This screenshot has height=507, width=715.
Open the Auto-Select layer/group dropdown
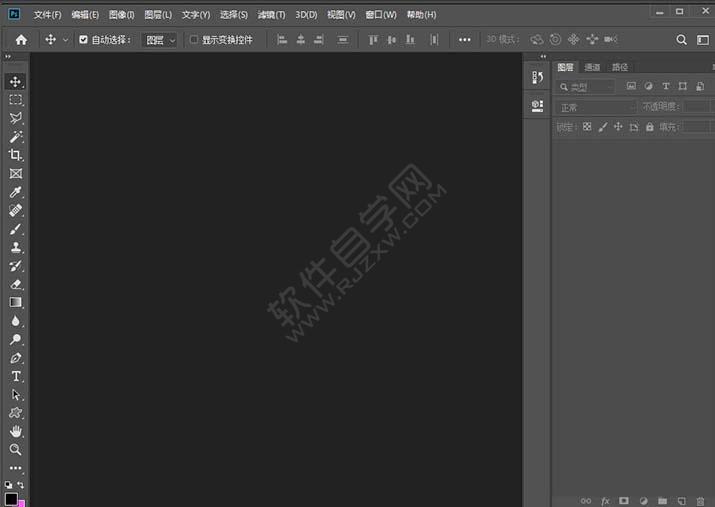click(159, 40)
